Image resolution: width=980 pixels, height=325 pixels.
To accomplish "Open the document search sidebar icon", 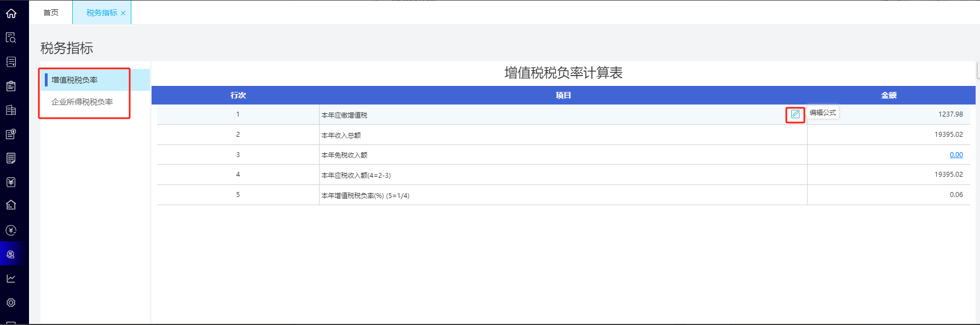I will (x=11, y=38).
